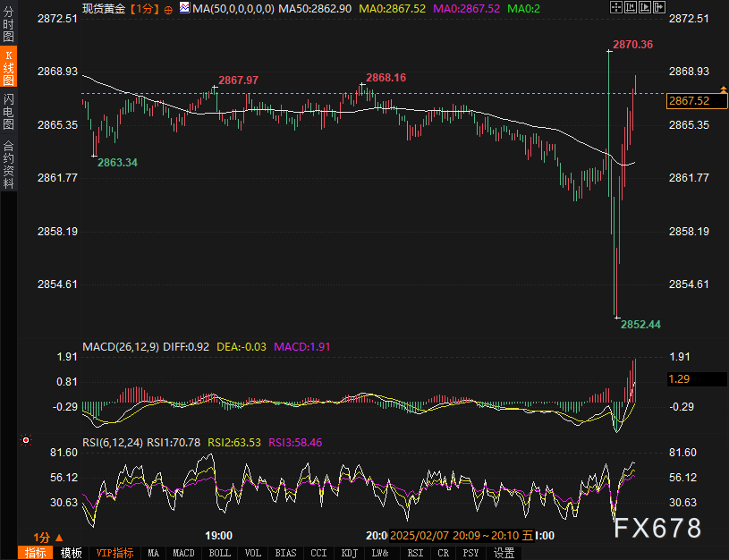
Task: Open MA(50,0,0,0,0,0) parameter settings
Action: 233,8
